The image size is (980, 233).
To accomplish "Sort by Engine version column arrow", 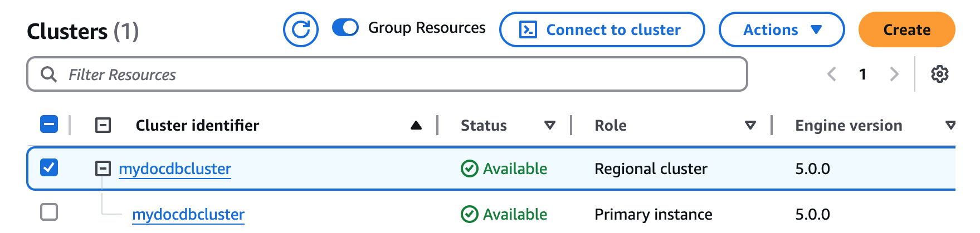I will (x=950, y=126).
